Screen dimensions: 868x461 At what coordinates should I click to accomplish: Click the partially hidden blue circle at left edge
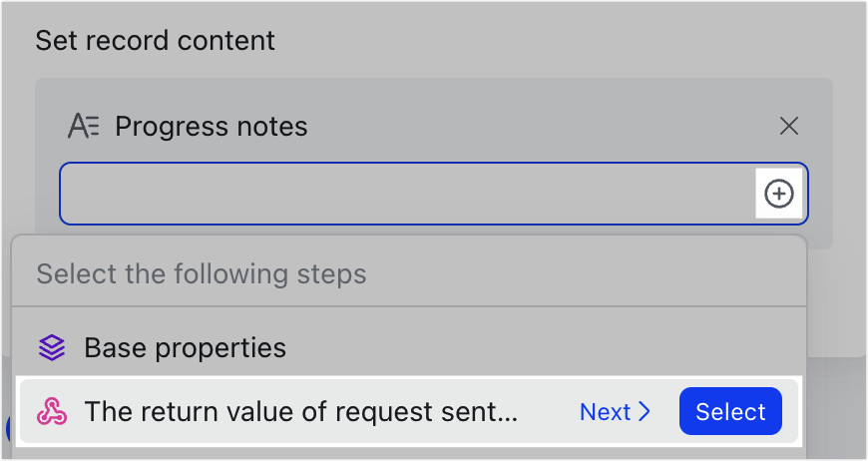click(9, 428)
